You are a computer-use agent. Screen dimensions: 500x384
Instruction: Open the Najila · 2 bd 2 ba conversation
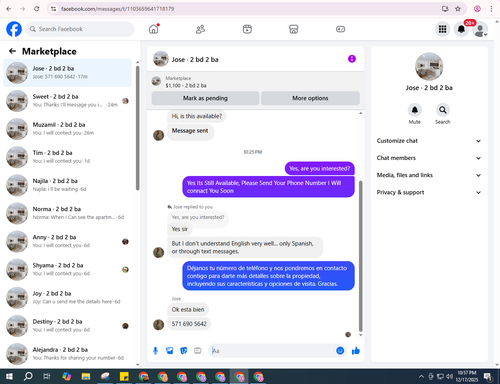(67, 185)
